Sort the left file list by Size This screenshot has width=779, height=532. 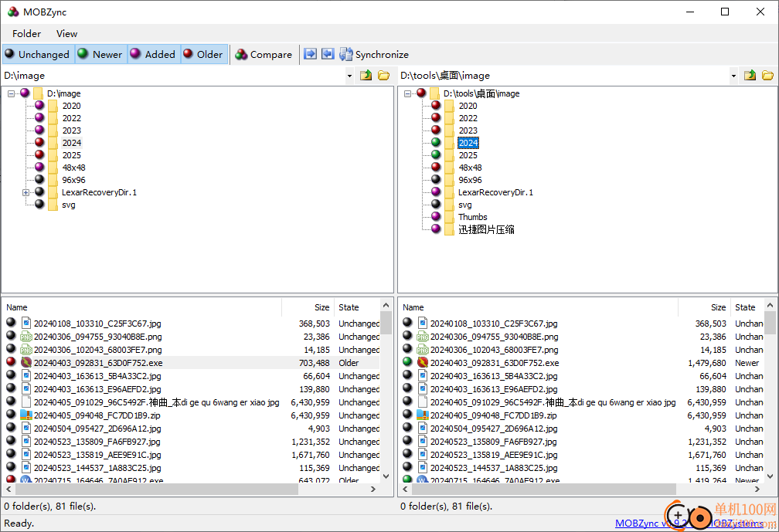(x=308, y=307)
